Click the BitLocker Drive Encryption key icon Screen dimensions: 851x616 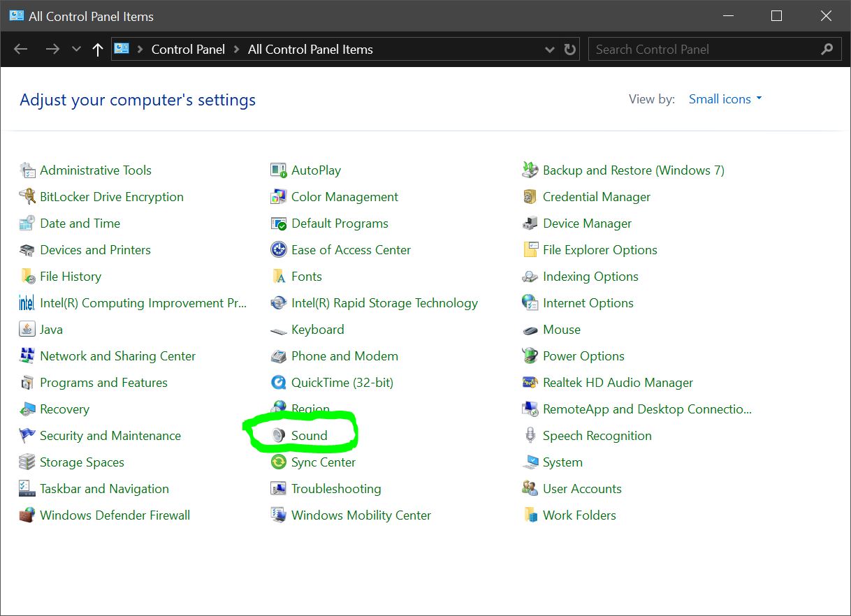point(27,197)
